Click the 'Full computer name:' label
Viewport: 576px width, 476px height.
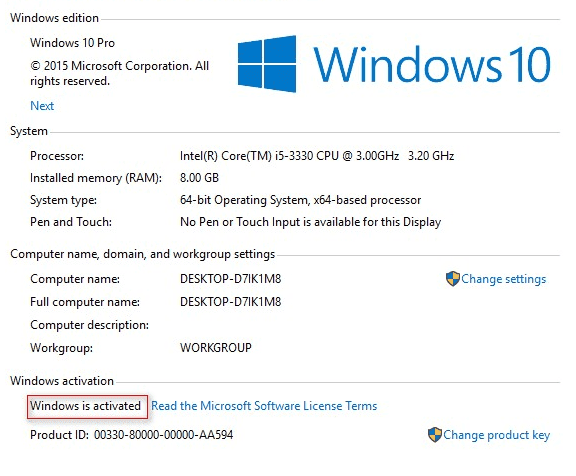coord(85,302)
